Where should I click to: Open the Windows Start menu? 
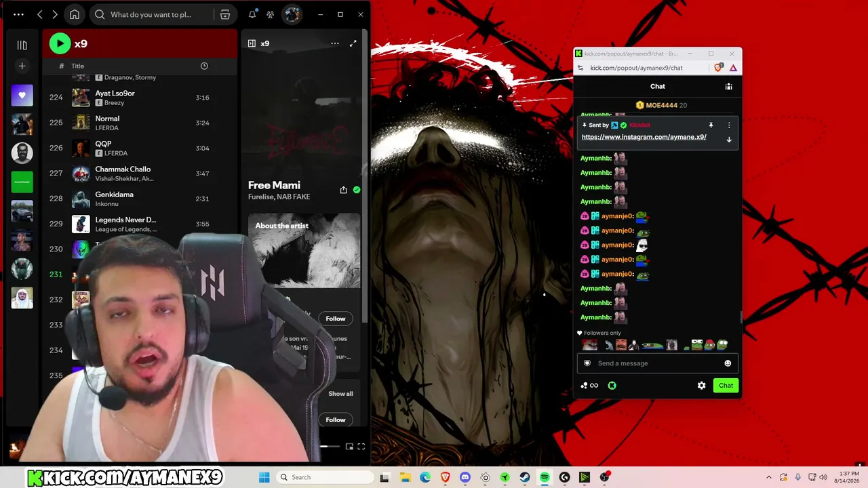pos(264,477)
